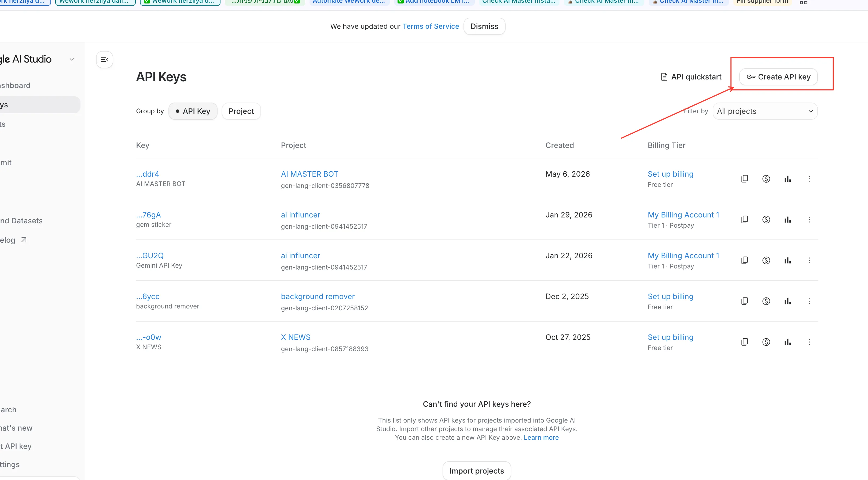
Task: Open the Learn more link
Action: (x=541, y=438)
